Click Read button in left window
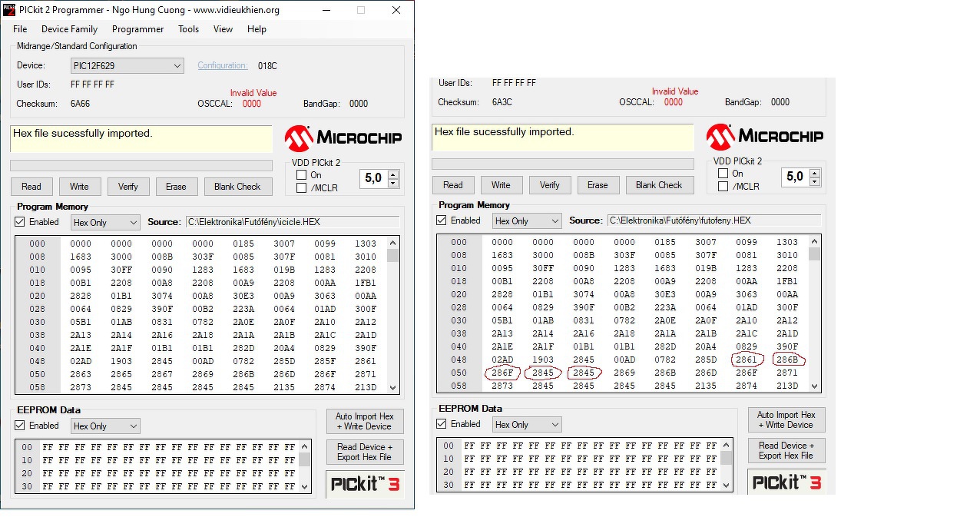Viewport: 980px width, 527px height. click(31, 187)
